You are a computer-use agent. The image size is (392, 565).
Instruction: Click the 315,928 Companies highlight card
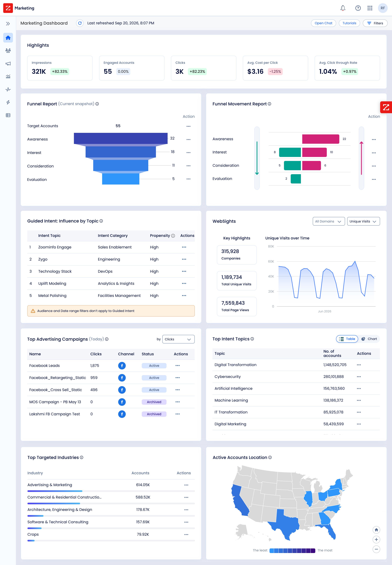tap(237, 255)
